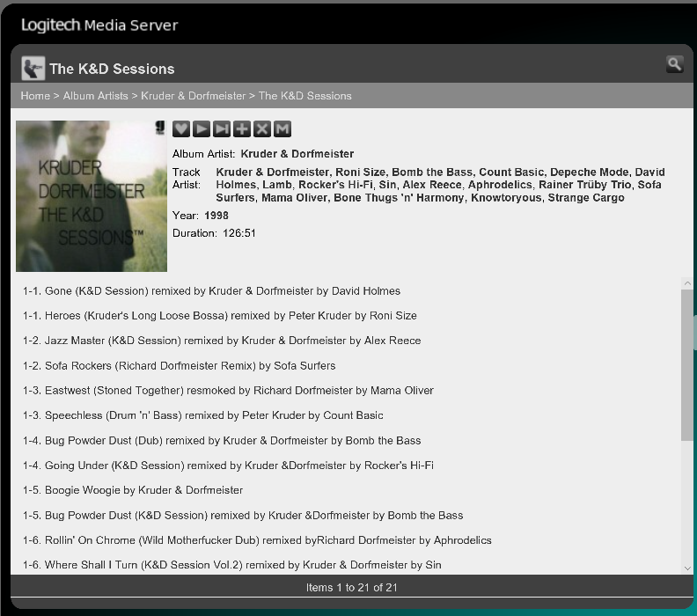The image size is (697, 616).
Task: Select track Heroes (Kruder's Long Loose Bossa)
Action: pyautogui.click(x=219, y=316)
